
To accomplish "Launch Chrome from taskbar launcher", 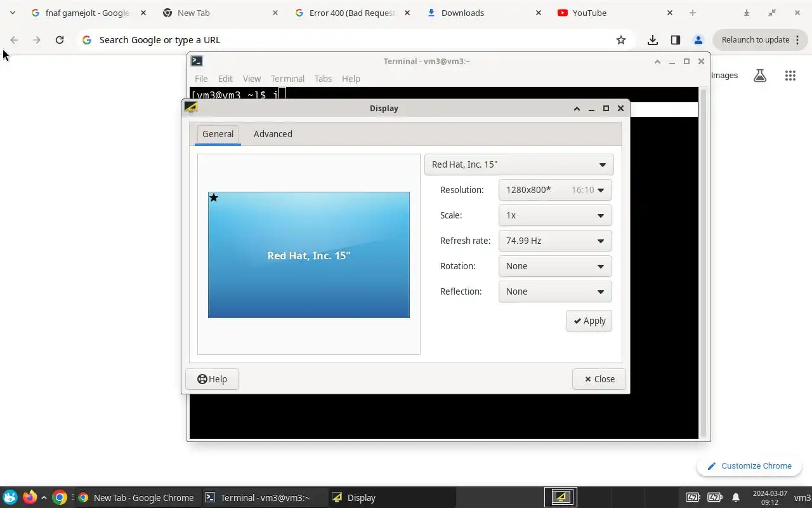I will (60, 497).
